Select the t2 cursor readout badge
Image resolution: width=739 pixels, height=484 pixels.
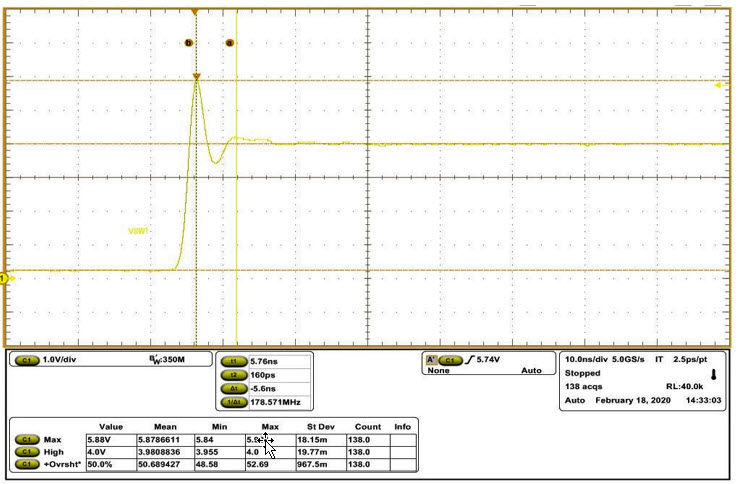point(234,374)
